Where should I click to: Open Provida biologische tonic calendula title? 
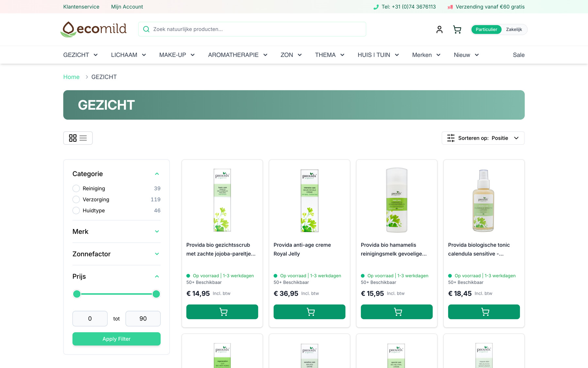click(x=479, y=249)
